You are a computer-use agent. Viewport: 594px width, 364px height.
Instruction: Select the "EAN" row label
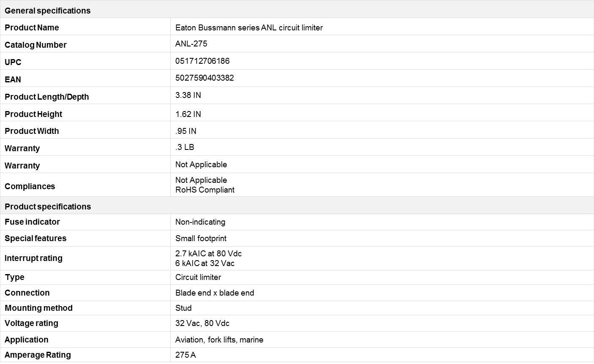pyautogui.click(x=13, y=79)
